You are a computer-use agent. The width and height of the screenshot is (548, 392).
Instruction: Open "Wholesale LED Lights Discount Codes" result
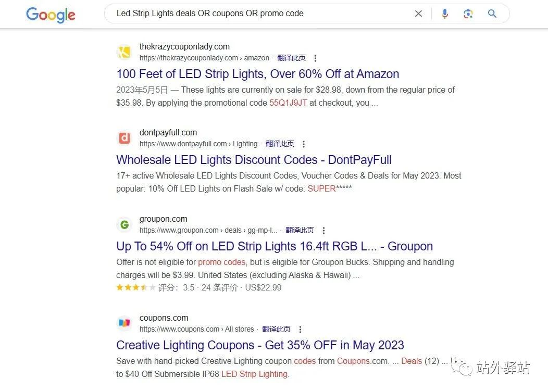click(254, 160)
